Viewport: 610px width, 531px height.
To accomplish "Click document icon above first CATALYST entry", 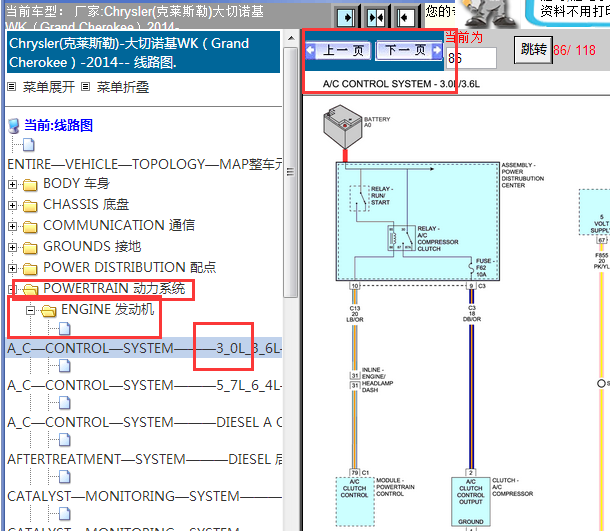I will tap(65, 477).
